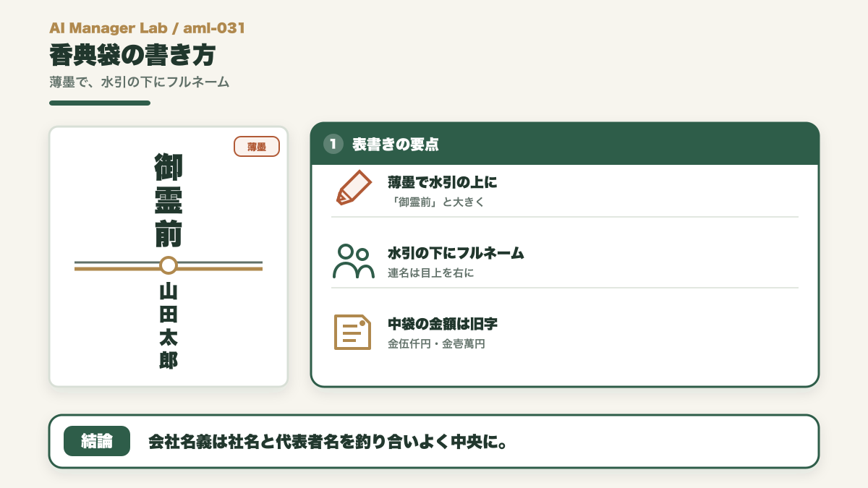Click the heading 薄墨で水引の上に
The image size is (868, 488).
click(443, 182)
